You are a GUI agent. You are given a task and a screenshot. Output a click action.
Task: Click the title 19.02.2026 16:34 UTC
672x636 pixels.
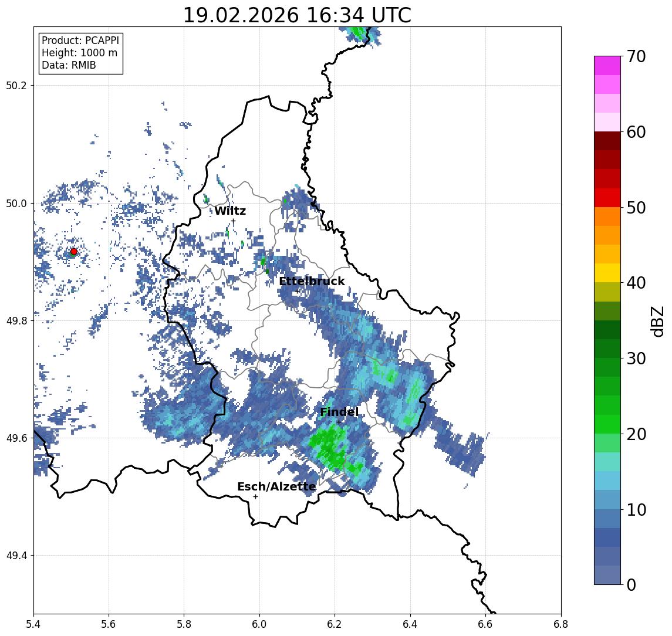(297, 15)
